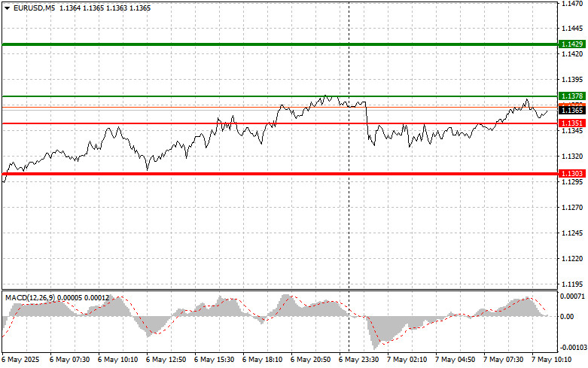Select price axis value 1.1195

click(x=572, y=284)
